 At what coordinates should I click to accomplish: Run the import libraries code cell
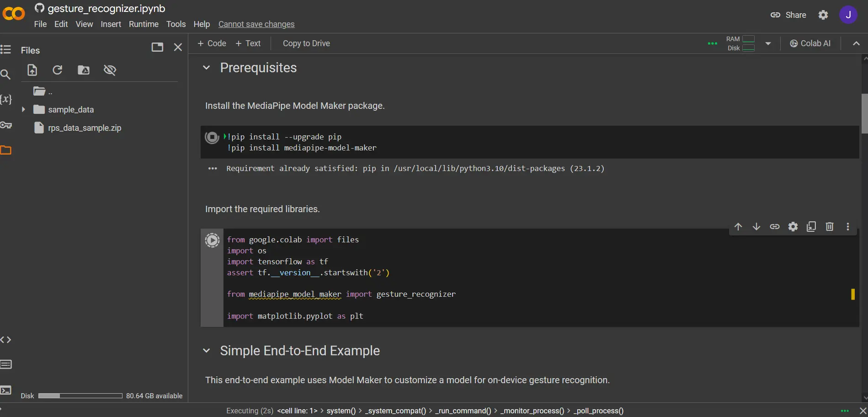(x=212, y=240)
